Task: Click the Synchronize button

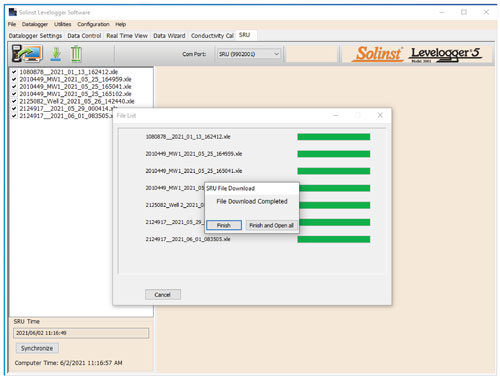Action: coord(37,348)
